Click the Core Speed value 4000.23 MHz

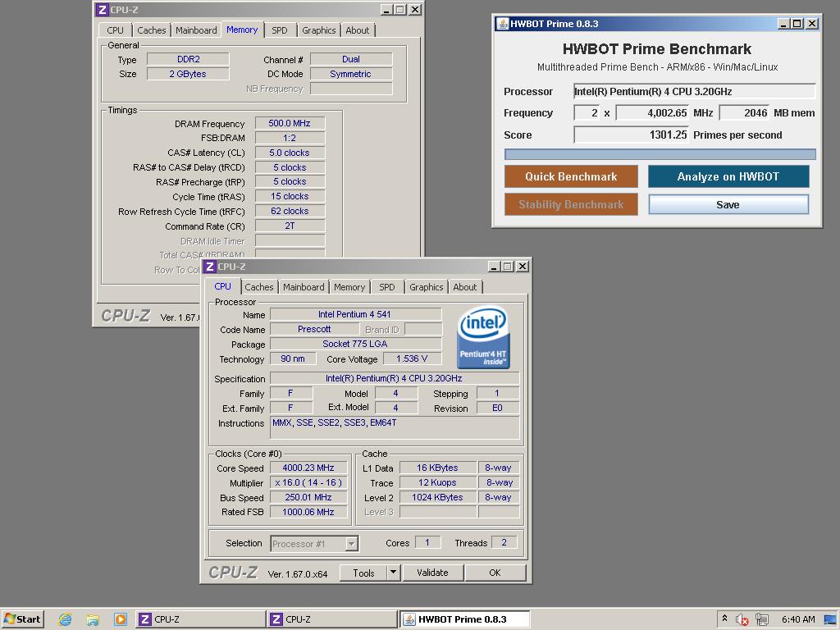pyautogui.click(x=308, y=468)
